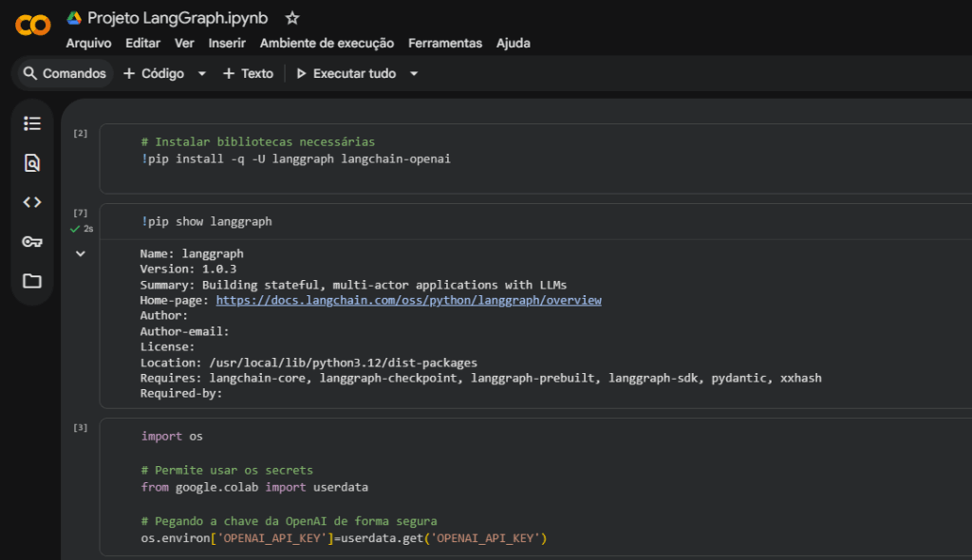This screenshot has height=560, width=972.
Task: Open the code snippets panel
Action: (x=31, y=201)
